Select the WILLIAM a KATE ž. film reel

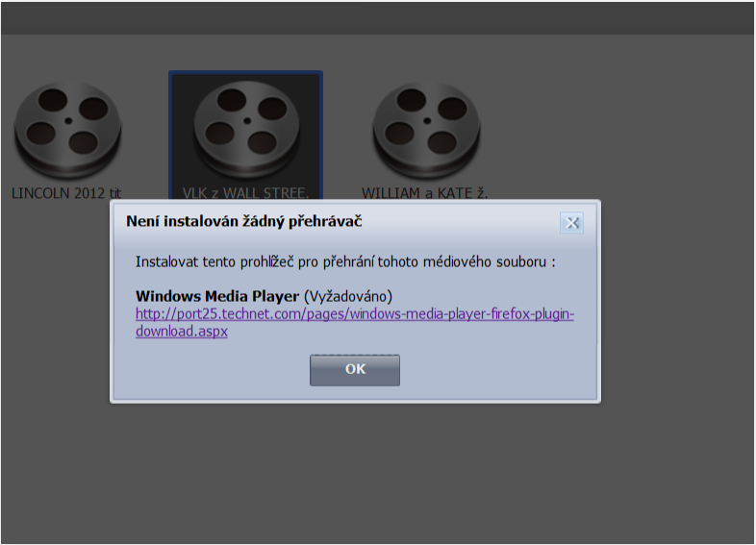pos(426,130)
